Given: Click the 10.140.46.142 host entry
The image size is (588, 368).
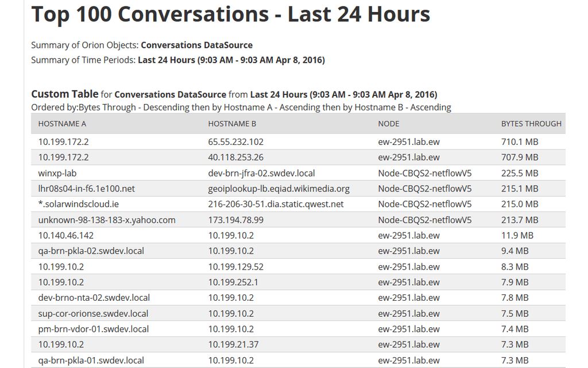Looking at the screenshot, I should 66,235.
